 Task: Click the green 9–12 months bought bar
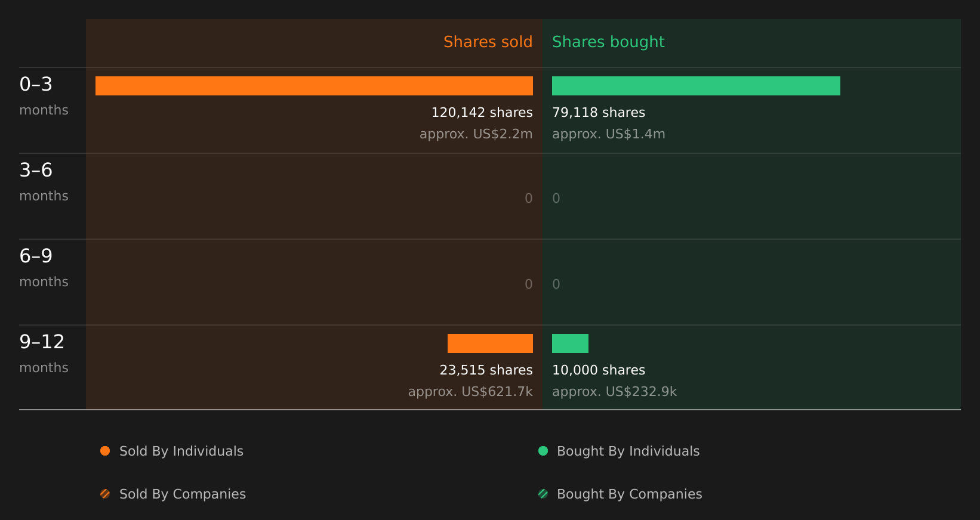point(570,343)
